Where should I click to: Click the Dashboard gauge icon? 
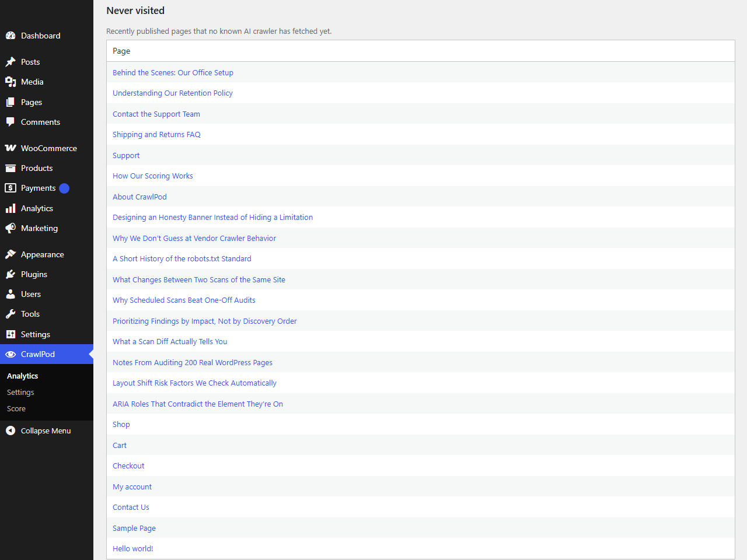click(11, 36)
